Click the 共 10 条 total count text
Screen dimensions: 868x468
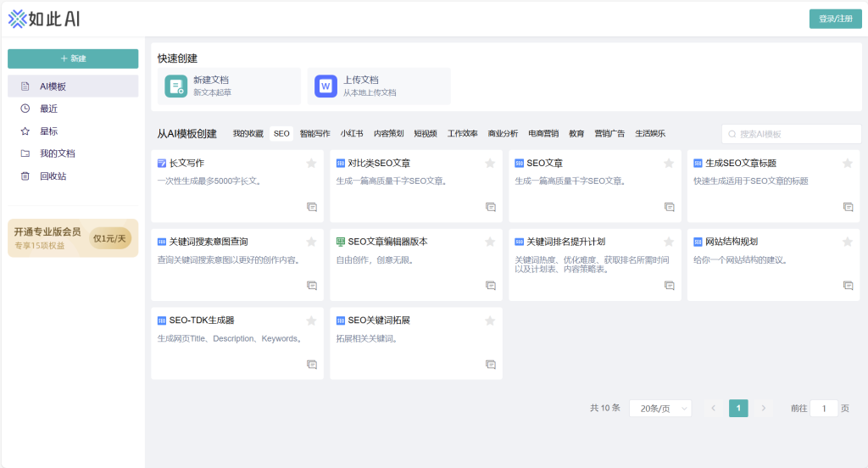coord(605,408)
